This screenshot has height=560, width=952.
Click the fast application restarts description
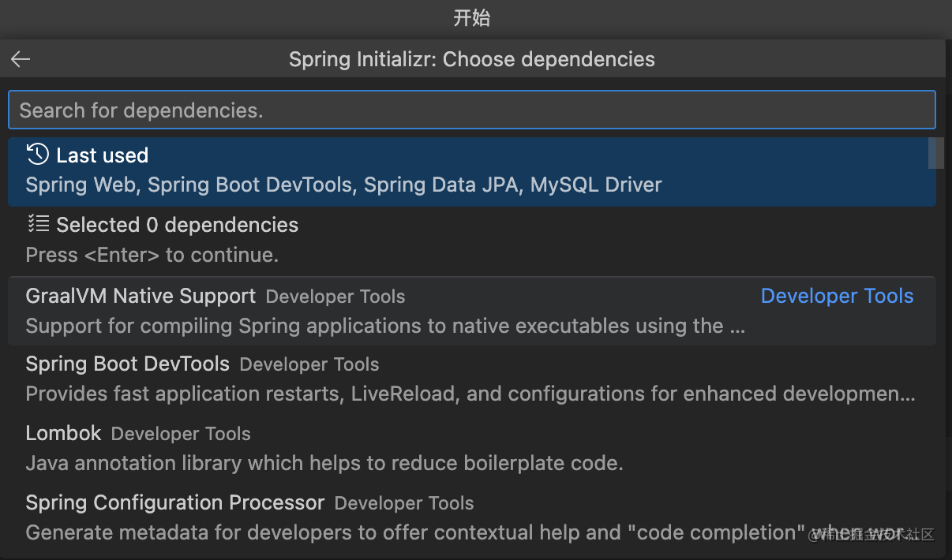(470, 394)
